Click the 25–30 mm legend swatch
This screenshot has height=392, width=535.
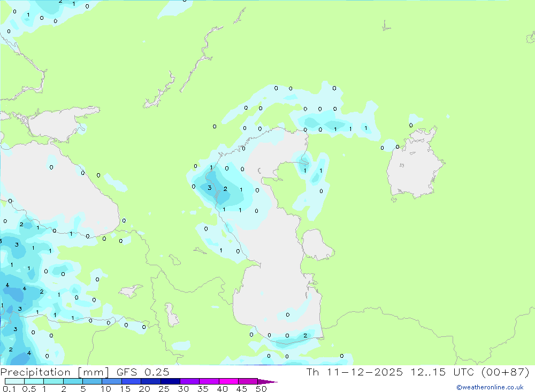coord(170,381)
